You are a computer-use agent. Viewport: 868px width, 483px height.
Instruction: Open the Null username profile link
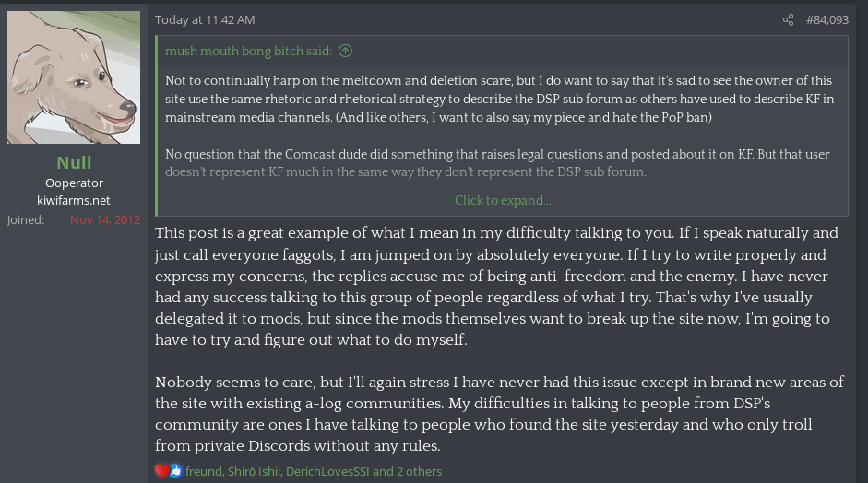(74, 163)
